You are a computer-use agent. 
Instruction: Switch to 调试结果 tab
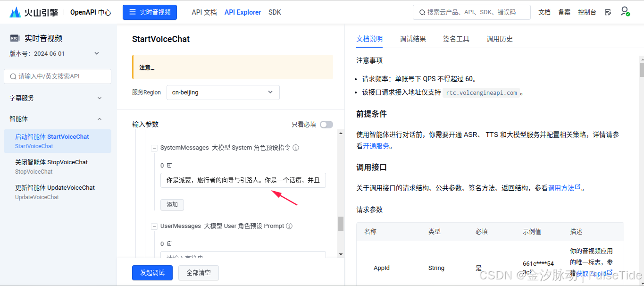click(413, 39)
